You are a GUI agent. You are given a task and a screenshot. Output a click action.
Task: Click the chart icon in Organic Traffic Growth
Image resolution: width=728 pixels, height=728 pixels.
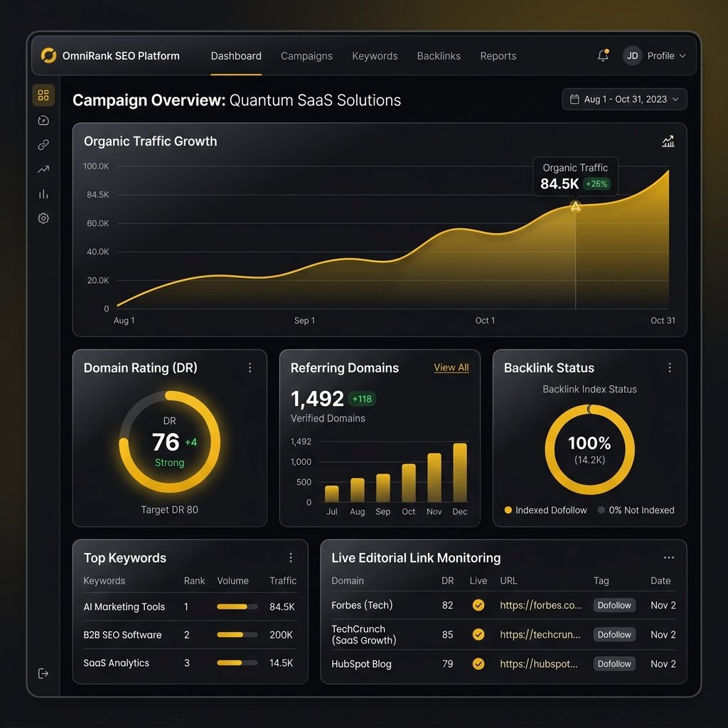[668, 141]
